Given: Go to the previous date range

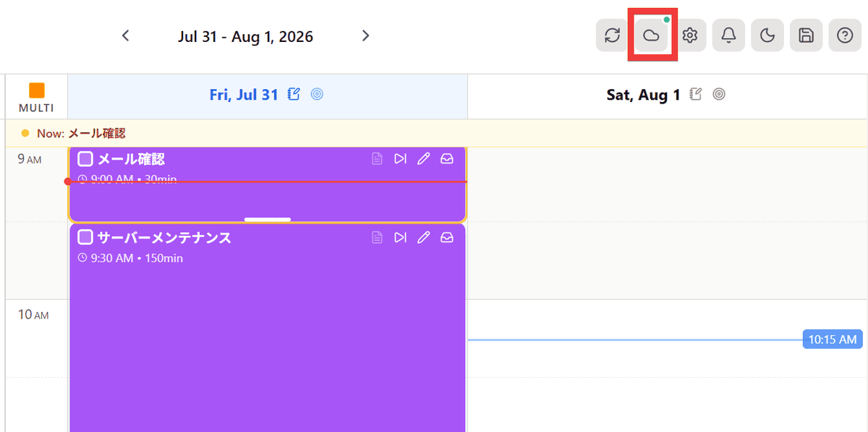Looking at the screenshot, I should click(x=126, y=35).
